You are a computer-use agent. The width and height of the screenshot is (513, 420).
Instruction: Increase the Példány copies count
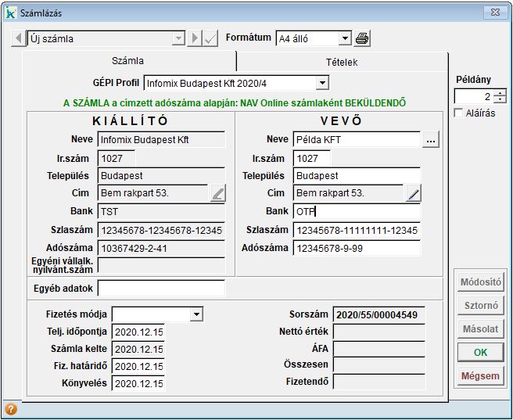pos(500,93)
